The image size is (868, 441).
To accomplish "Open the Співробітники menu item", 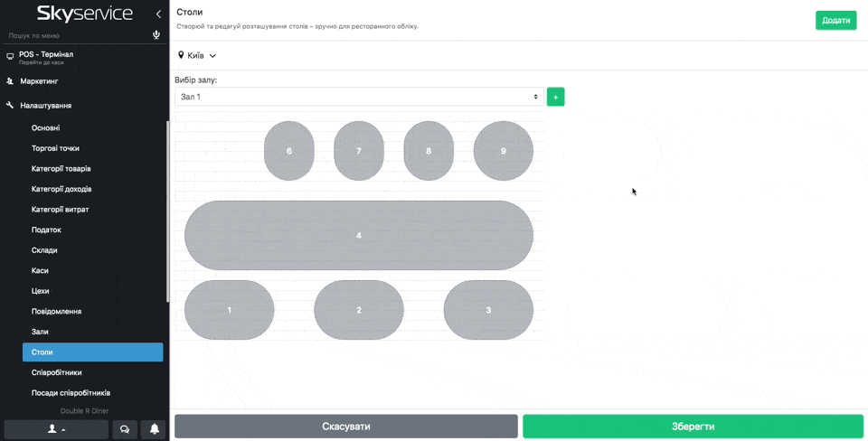I will point(57,372).
